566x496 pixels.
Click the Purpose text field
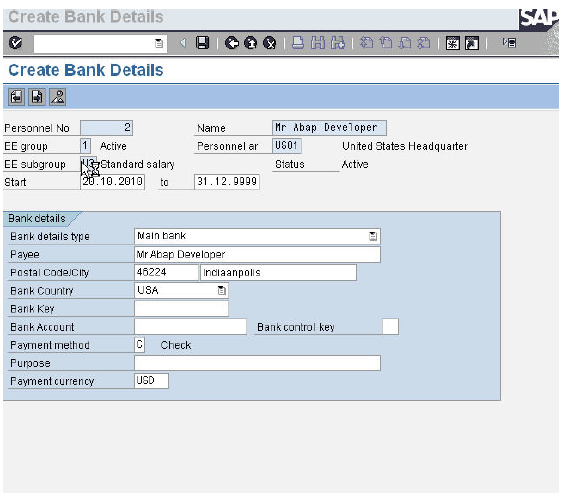point(257,363)
